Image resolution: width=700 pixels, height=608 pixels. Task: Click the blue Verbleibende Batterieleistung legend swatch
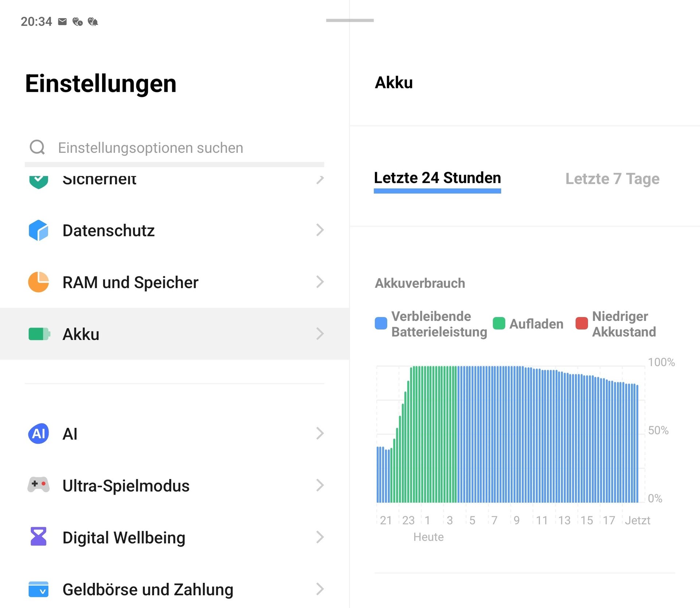pos(381,324)
